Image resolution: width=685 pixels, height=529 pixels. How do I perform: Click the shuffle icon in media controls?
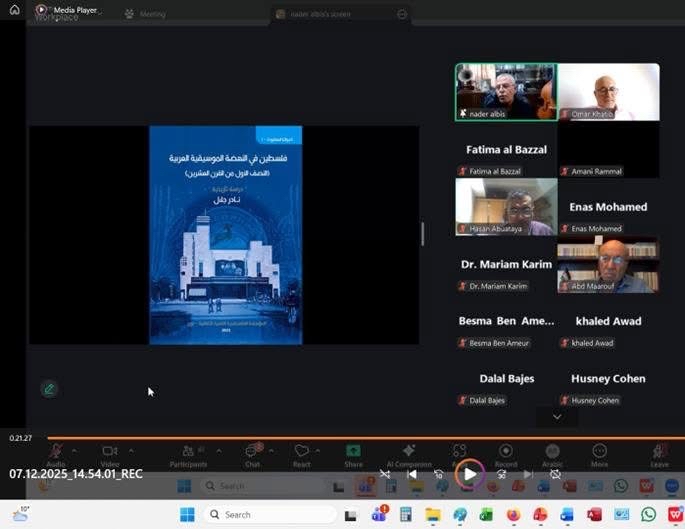(385, 474)
